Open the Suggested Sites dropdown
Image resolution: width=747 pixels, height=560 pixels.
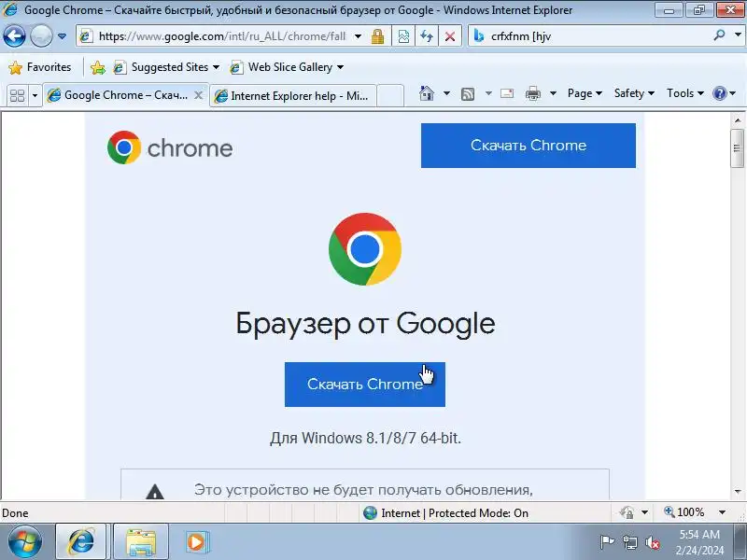click(166, 67)
